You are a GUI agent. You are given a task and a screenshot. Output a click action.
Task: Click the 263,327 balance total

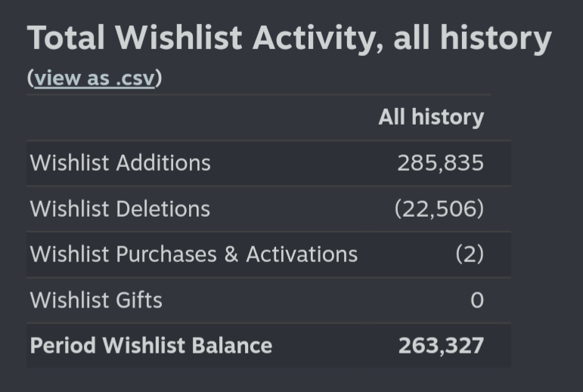(x=441, y=346)
